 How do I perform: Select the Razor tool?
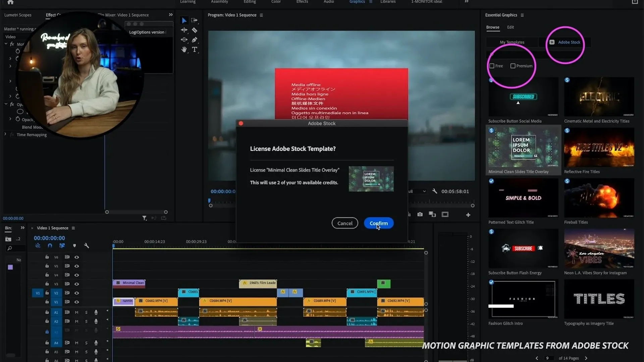point(195,30)
